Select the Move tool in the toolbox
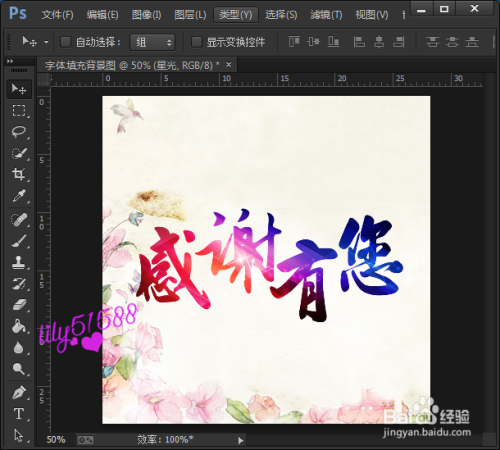The image size is (500, 450). point(19,89)
